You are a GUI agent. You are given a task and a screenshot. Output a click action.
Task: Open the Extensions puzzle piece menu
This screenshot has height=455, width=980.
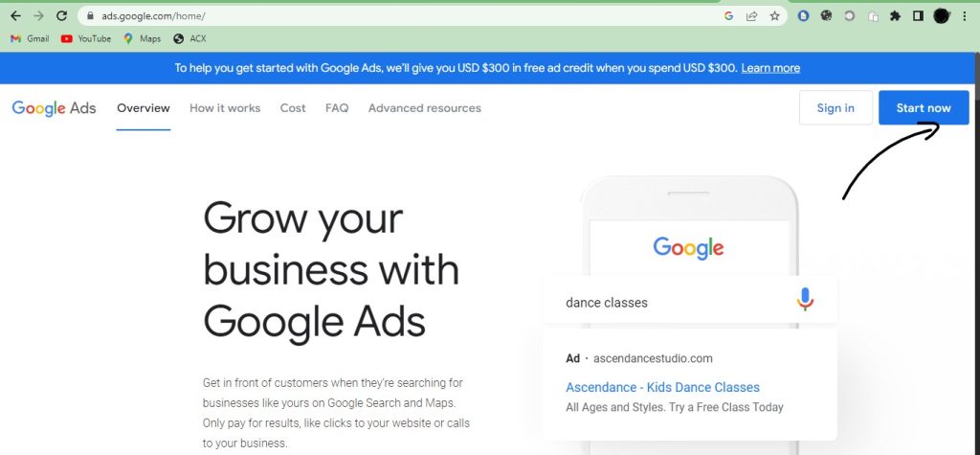(895, 16)
